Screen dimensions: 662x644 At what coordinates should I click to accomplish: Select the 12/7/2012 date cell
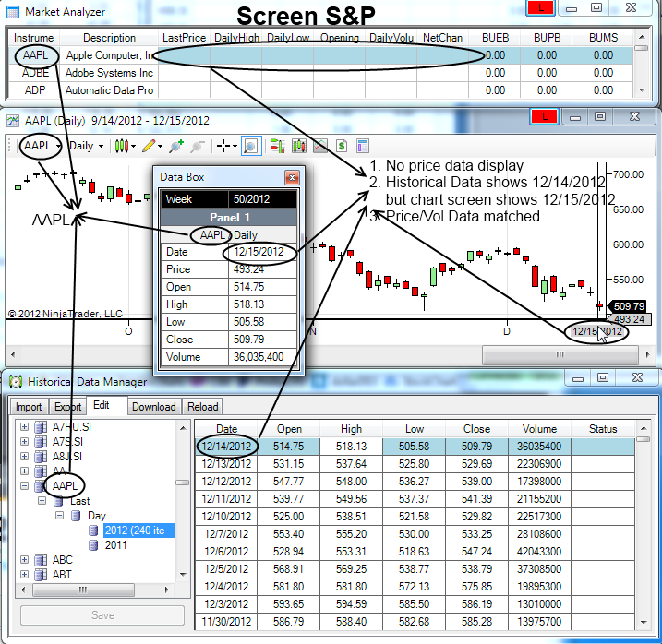pyautogui.click(x=226, y=534)
